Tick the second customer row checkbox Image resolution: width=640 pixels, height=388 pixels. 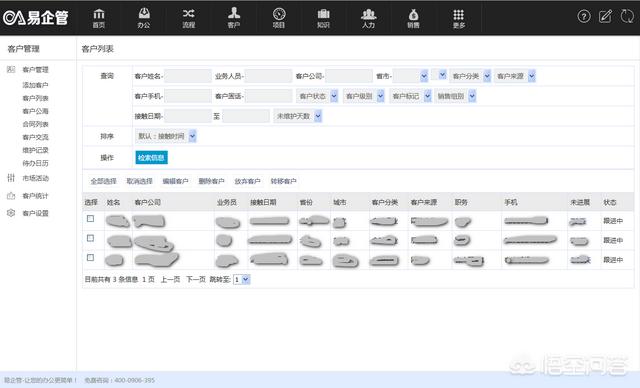[91, 238]
